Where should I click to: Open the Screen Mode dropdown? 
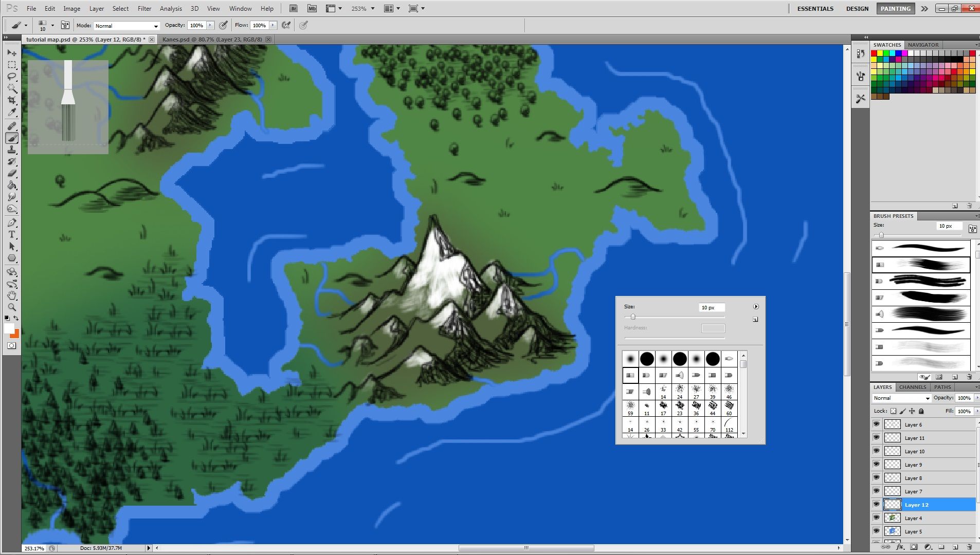[x=416, y=8]
